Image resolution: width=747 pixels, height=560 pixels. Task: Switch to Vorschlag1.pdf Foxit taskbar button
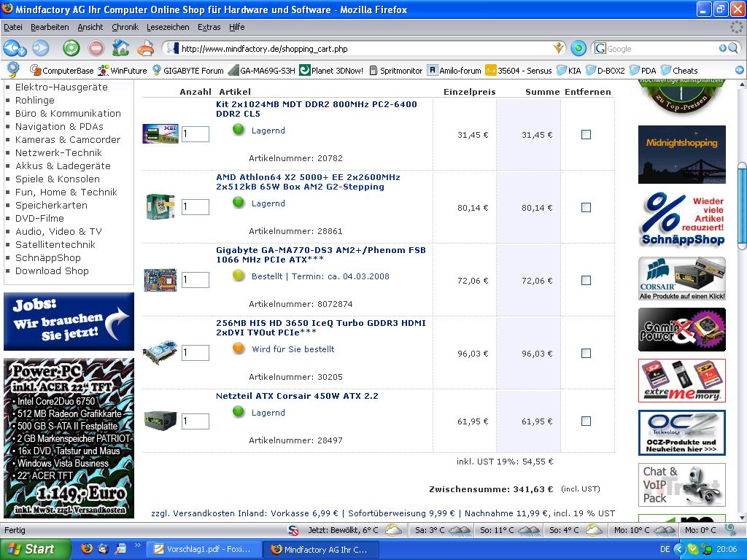pos(204,549)
